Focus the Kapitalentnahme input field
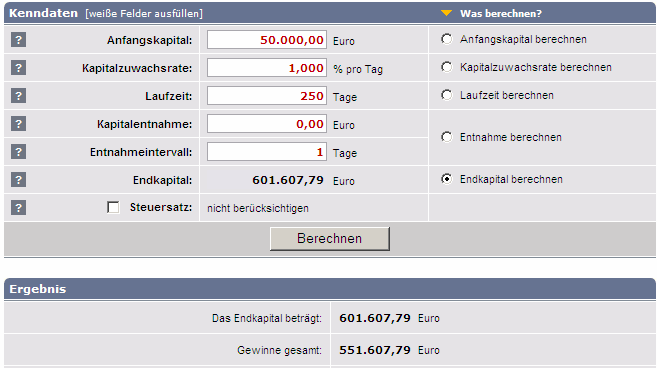 point(267,124)
